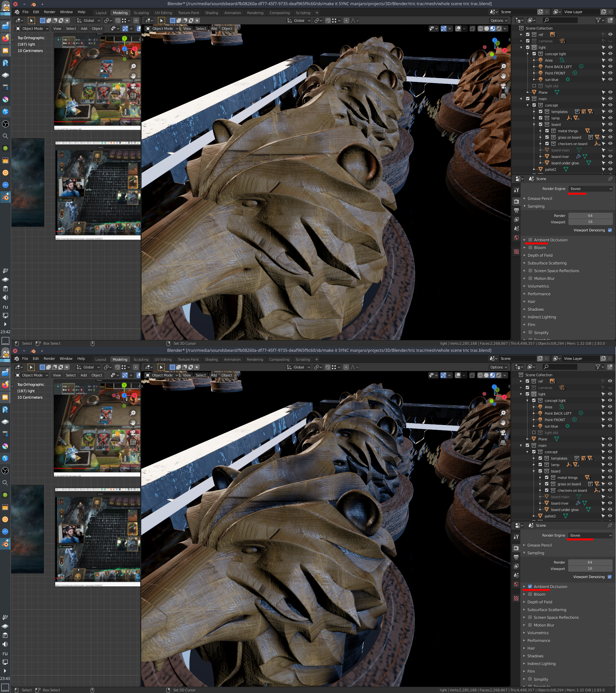Image resolution: width=616 pixels, height=693 pixels.
Task: Enable Simplify checkbox in upper window
Action: pos(530,333)
